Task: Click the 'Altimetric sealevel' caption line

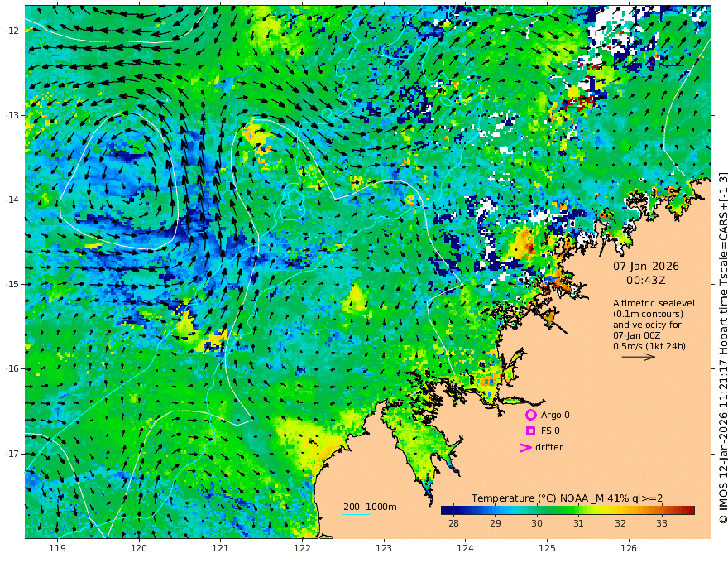Action: pos(654,303)
